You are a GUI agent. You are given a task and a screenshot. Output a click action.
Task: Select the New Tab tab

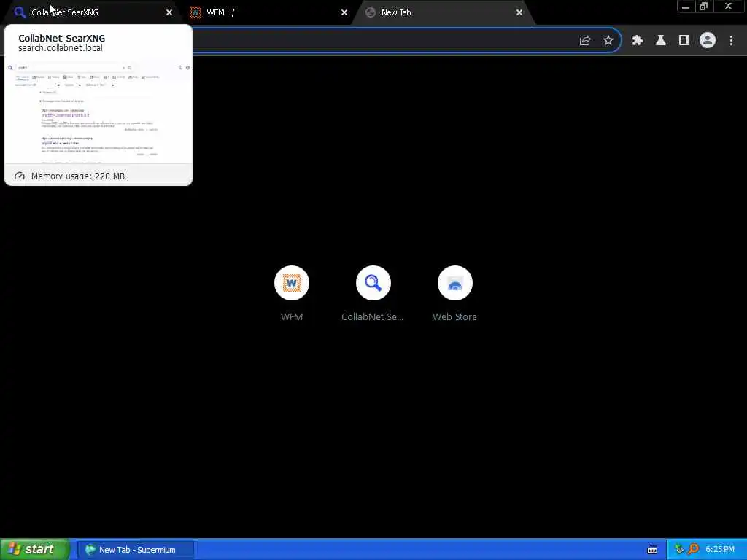[443, 12]
